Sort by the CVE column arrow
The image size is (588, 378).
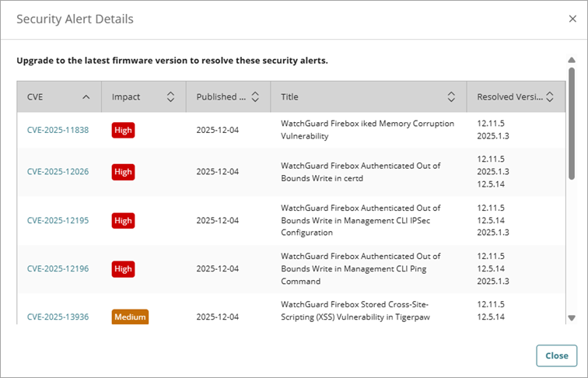(x=86, y=97)
